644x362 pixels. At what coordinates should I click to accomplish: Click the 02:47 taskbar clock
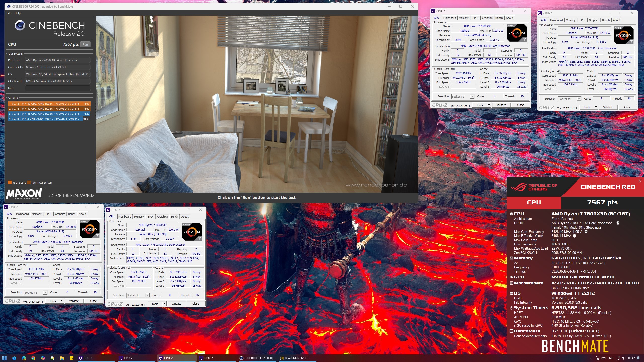coord(631,358)
